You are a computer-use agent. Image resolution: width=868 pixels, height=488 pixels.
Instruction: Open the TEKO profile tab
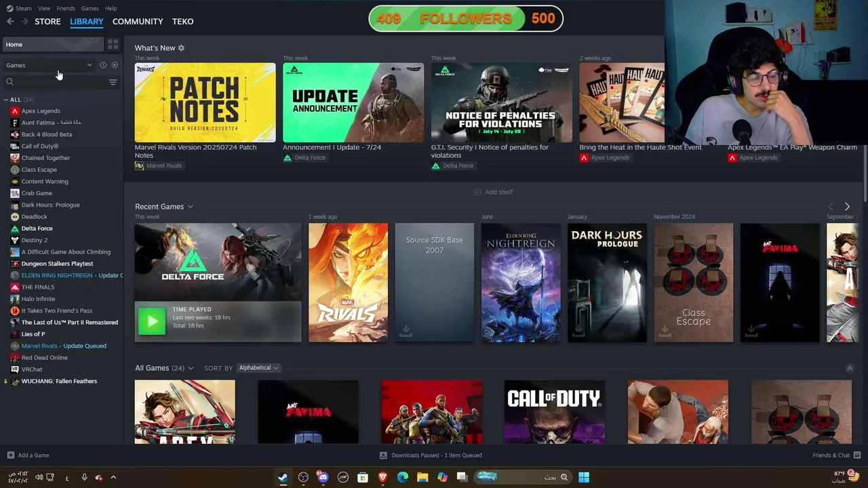[183, 22]
